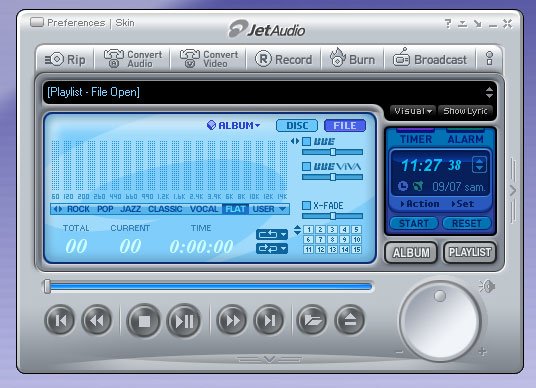The width and height of the screenshot is (536, 388).
Task: Expand the right side panel arrow
Action: [x=512, y=190]
